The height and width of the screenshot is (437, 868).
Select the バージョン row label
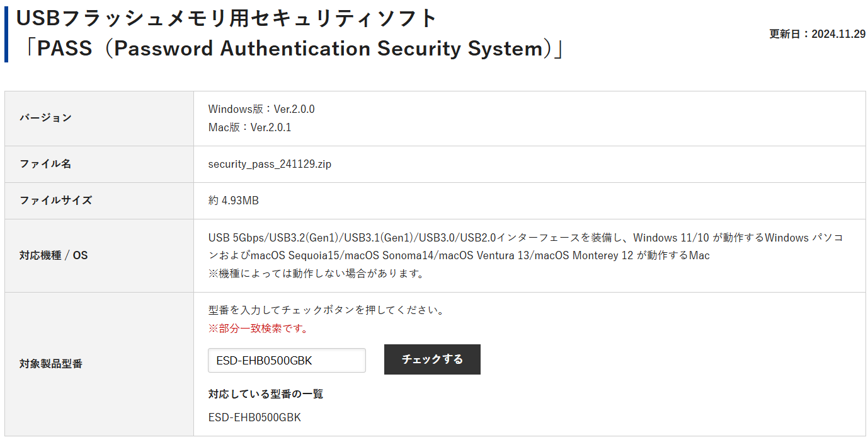[45, 118]
